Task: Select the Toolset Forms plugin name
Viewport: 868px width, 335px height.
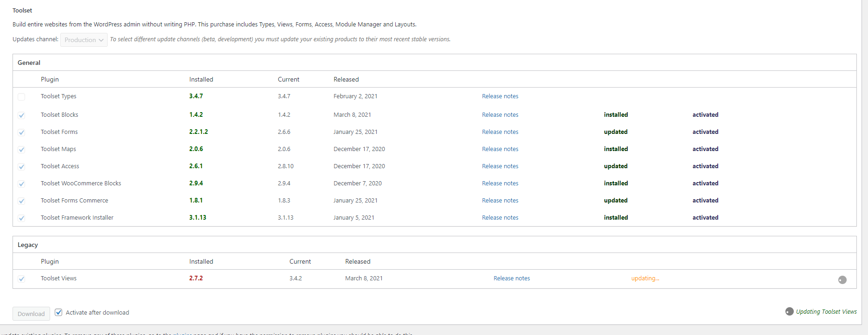Action: click(x=59, y=132)
